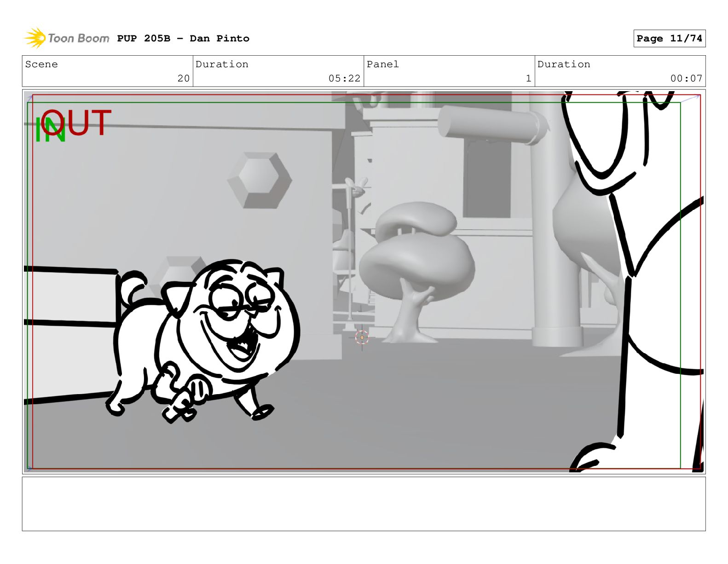This screenshot has width=728, height=564.
Task: Click the Toon Boom logo
Action: 67,38
